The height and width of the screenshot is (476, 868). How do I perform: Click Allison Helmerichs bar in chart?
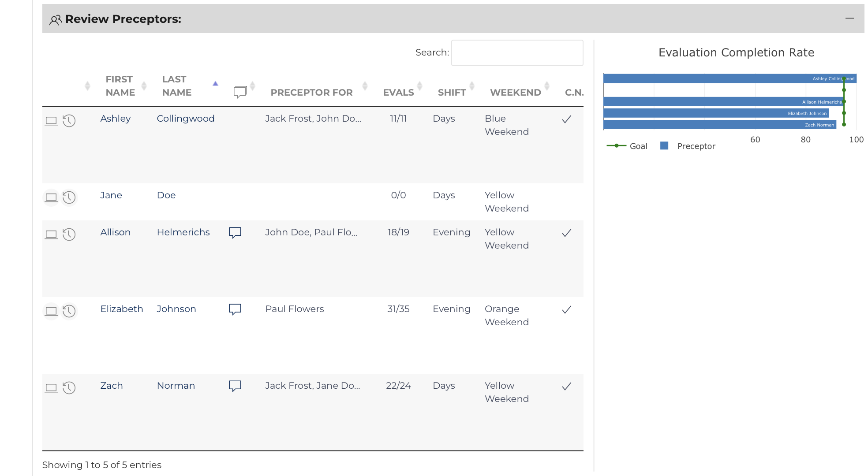724,102
